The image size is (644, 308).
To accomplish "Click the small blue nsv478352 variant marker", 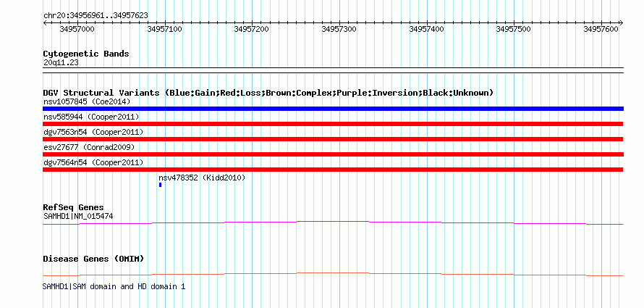I will pyautogui.click(x=160, y=185).
